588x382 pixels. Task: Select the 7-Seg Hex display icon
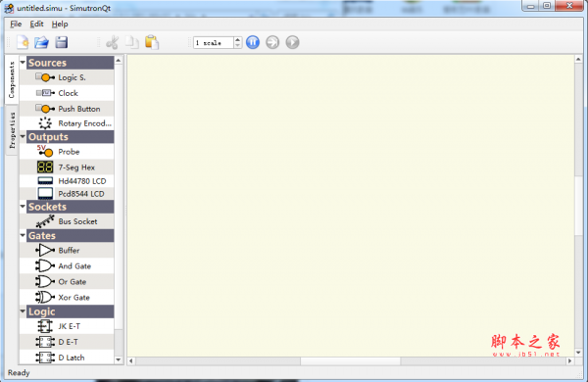tap(45, 167)
